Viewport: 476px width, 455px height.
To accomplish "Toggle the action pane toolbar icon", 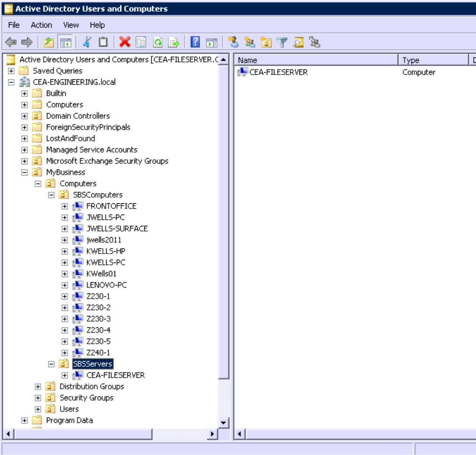I will tap(211, 42).
